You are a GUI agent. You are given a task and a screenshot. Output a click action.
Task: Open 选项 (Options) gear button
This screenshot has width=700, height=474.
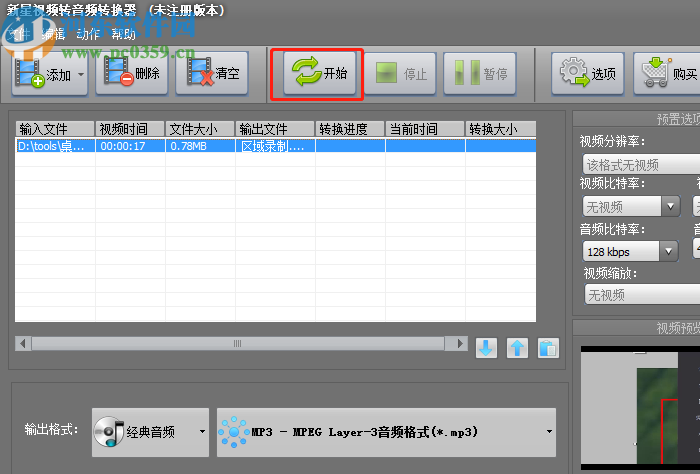pyautogui.click(x=588, y=74)
